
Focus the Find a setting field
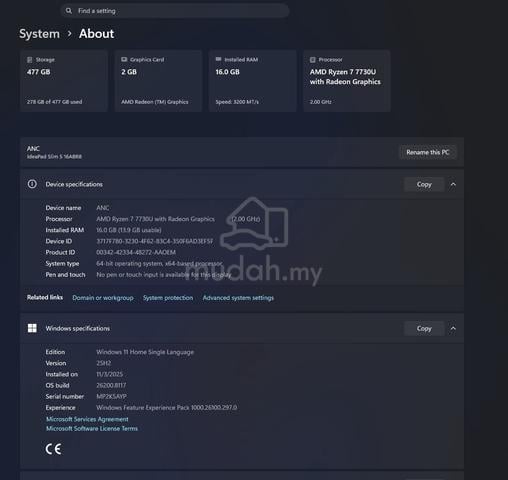pyautogui.click(x=175, y=11)
